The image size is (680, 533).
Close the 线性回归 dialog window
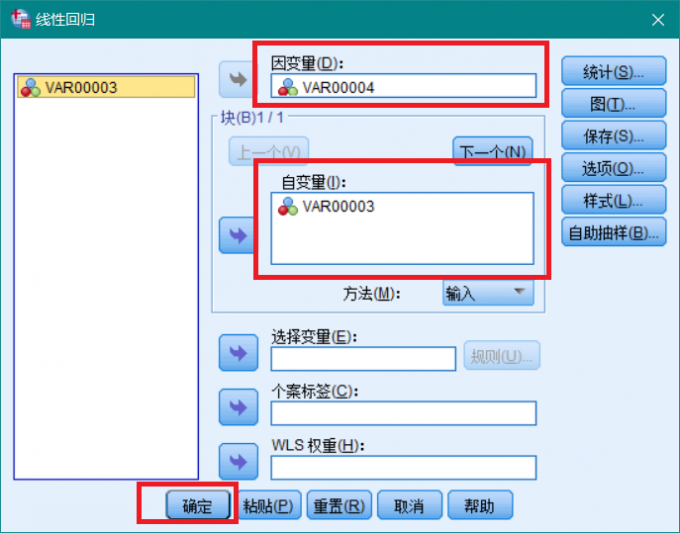click(658, 20)
